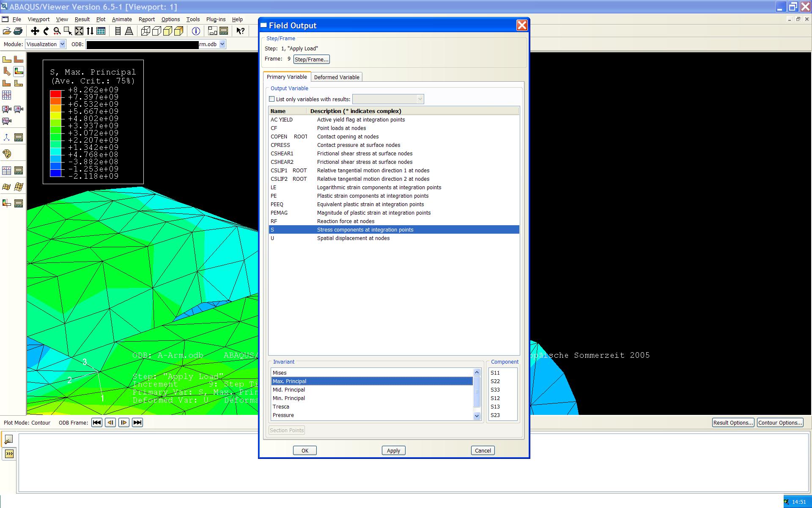Select the S23 component
This screenshot has width=812, height=508.
pos(503,415)
